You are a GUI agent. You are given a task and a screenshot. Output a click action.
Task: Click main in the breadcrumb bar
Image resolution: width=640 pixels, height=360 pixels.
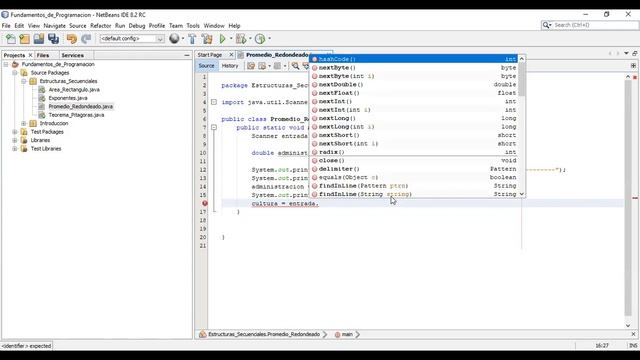click(x=347, y=334)
